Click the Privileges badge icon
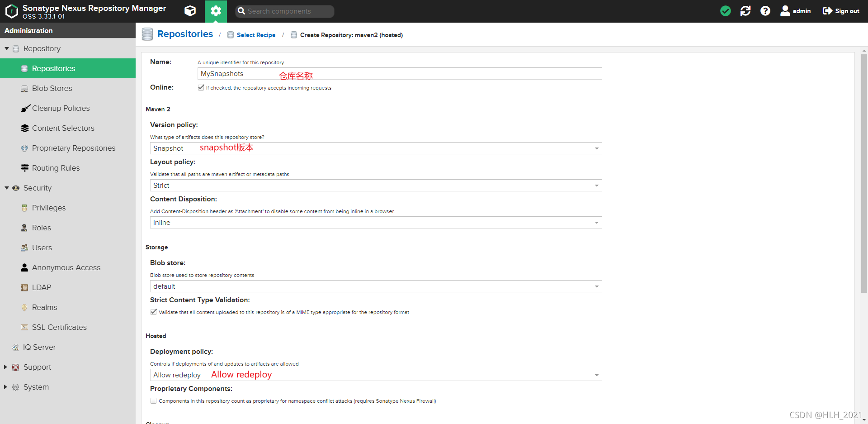The image size is (868, 424). [x=24, y=208]
